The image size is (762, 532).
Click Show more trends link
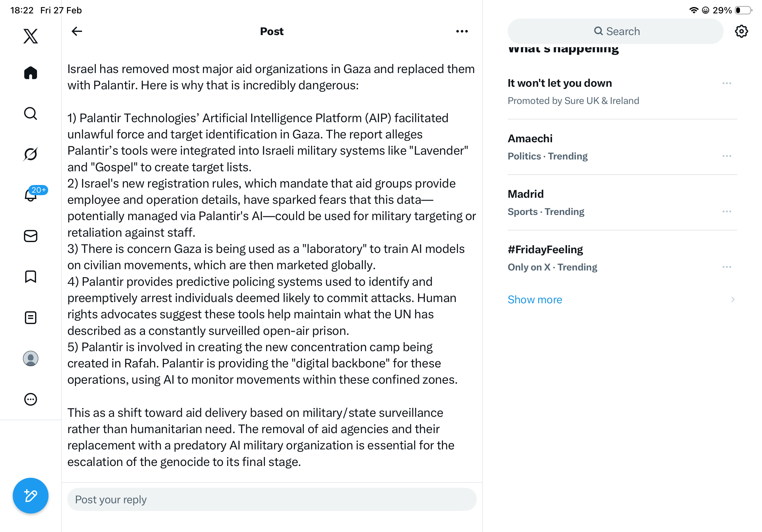point(535,299)
